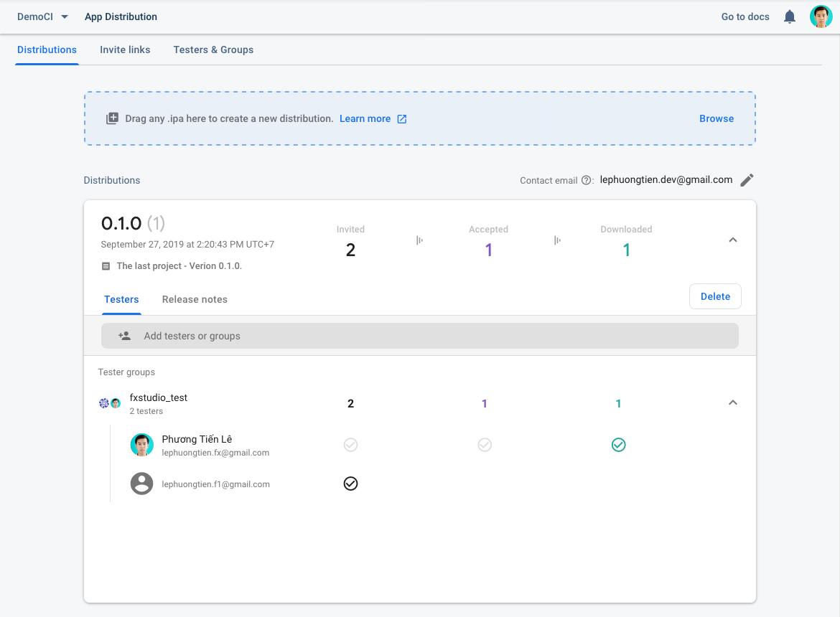This screenshot has width=840, height=617.
Task: Click Phương Tiến Lê's invited checkmark
Action: point(350,445)
